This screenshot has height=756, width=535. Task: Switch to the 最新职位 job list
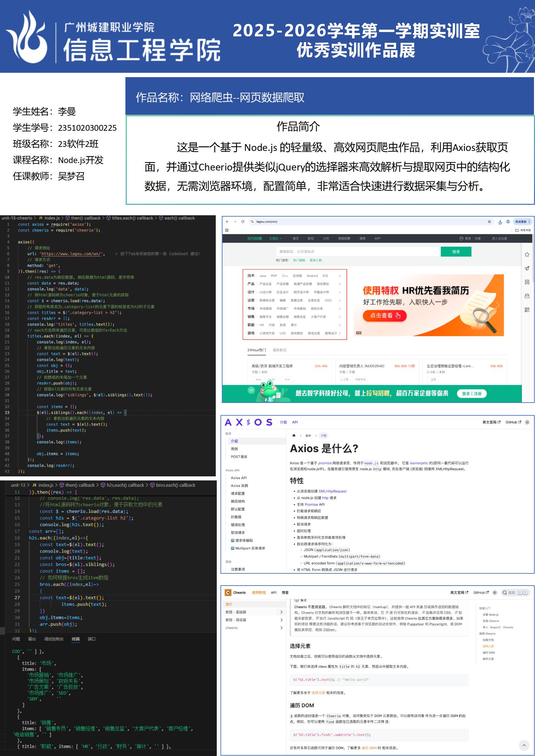tap(279, 350)
